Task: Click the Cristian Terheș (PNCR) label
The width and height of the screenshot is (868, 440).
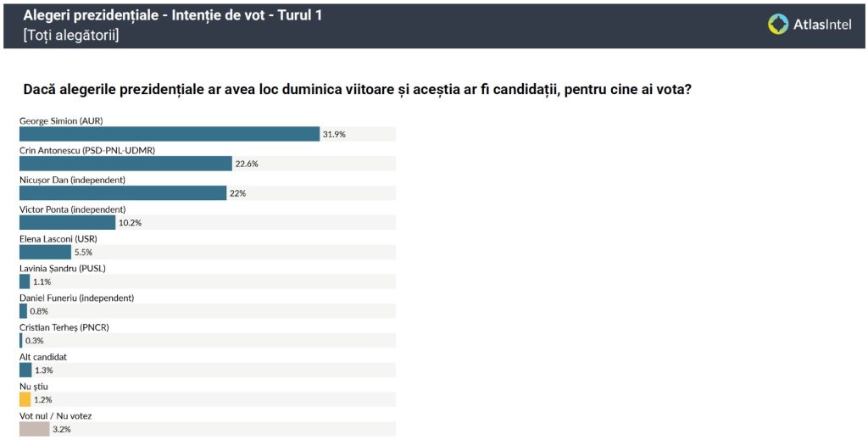Action: click(64, 327)
